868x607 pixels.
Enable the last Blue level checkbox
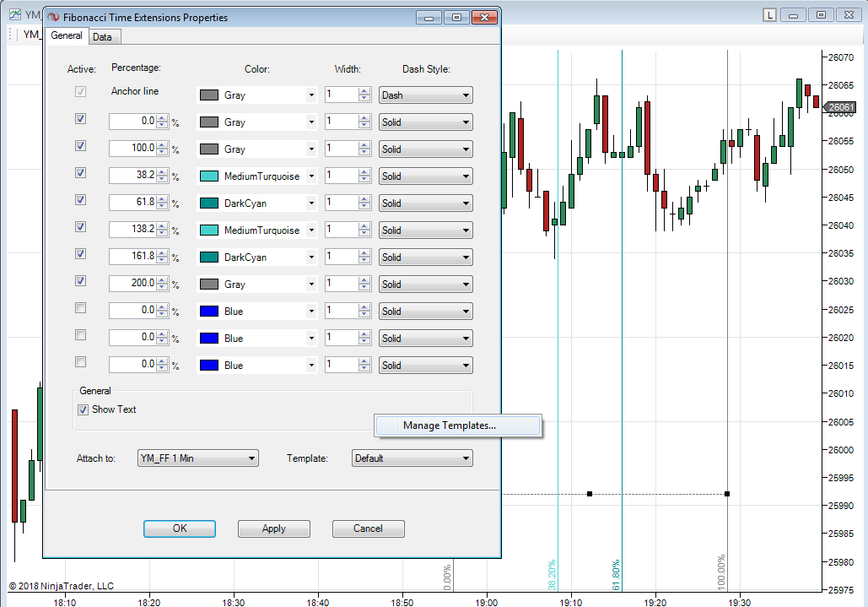tap(81, 361)
